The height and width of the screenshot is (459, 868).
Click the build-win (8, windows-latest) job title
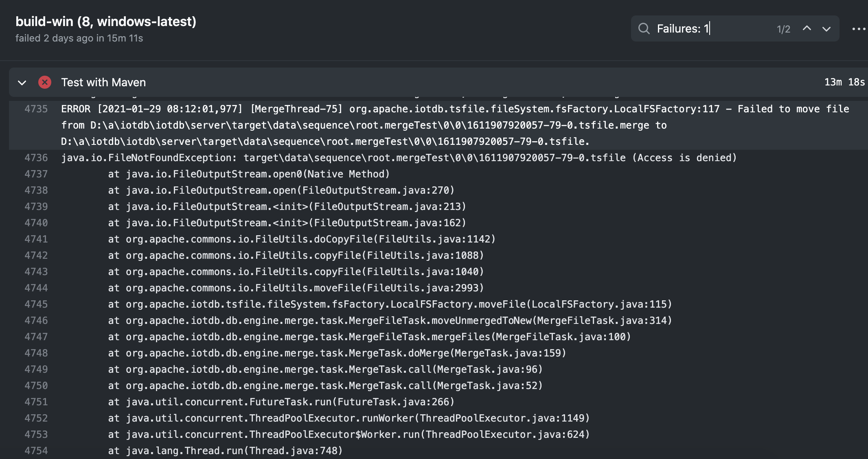pyautogui.click(x=106, y=22)
